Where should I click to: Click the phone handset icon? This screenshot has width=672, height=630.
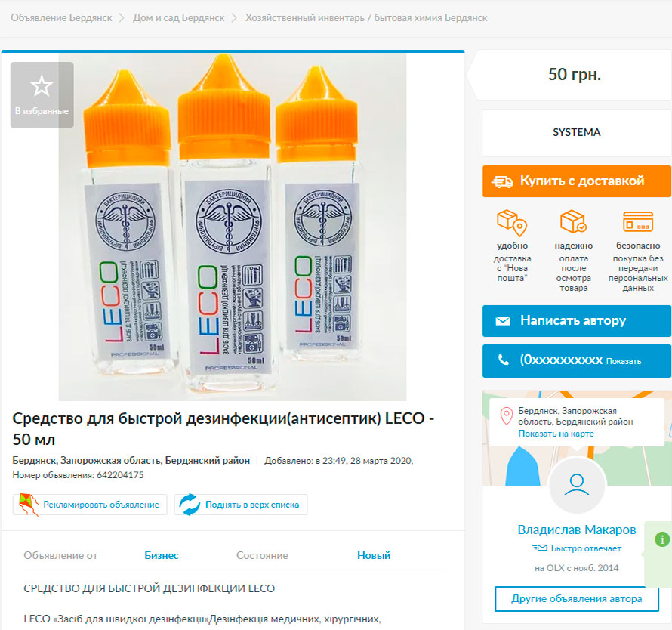tap(504, 360)
